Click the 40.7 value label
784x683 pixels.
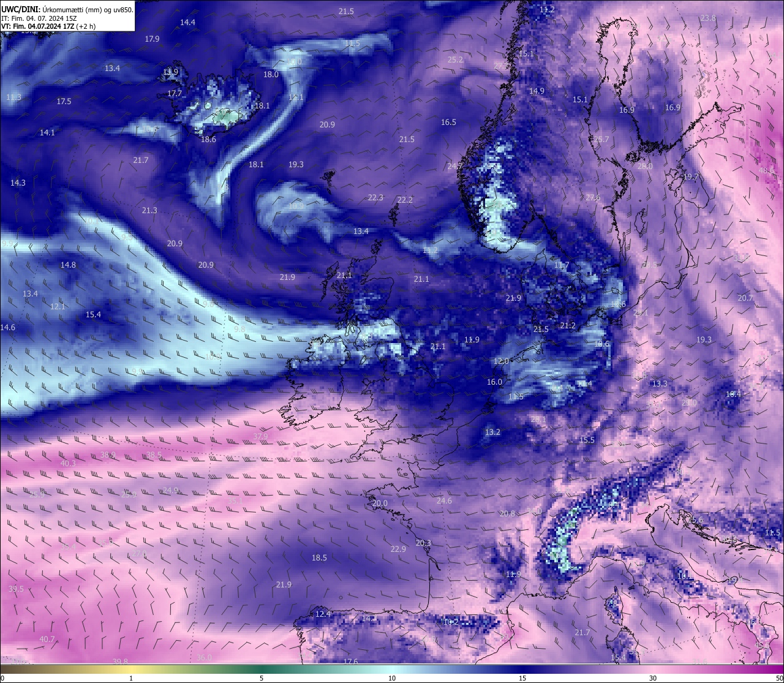pyautogui.click(x=47, y=640)
